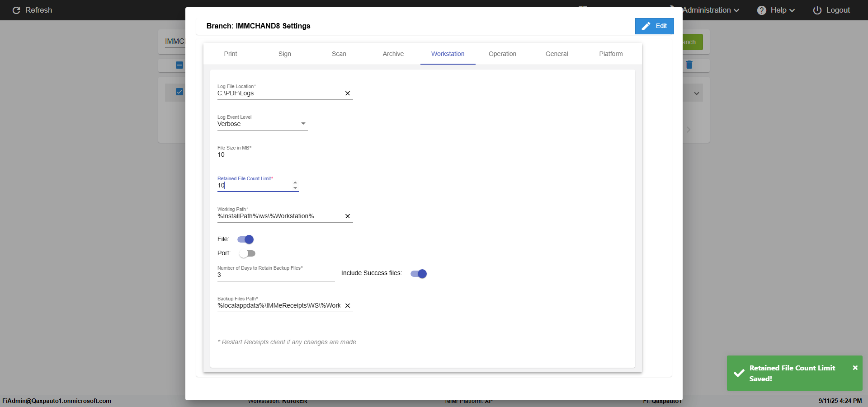This screenshot has width=868, height=407.
Task: Click Number of Days to Retain field
Action: pos(276,275)
